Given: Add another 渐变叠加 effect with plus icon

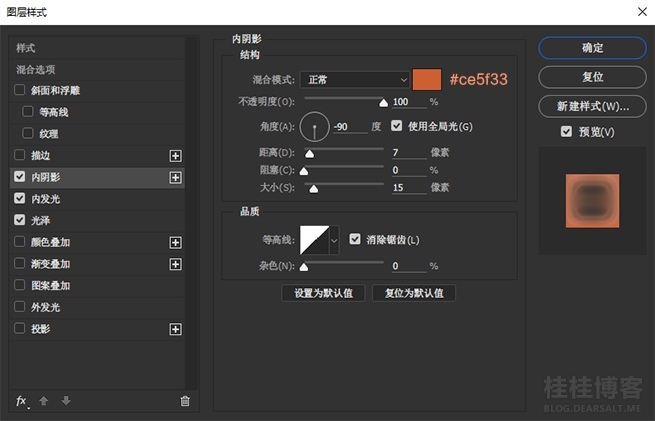Looking at the screenshot, I should click(x=175, y=264).
